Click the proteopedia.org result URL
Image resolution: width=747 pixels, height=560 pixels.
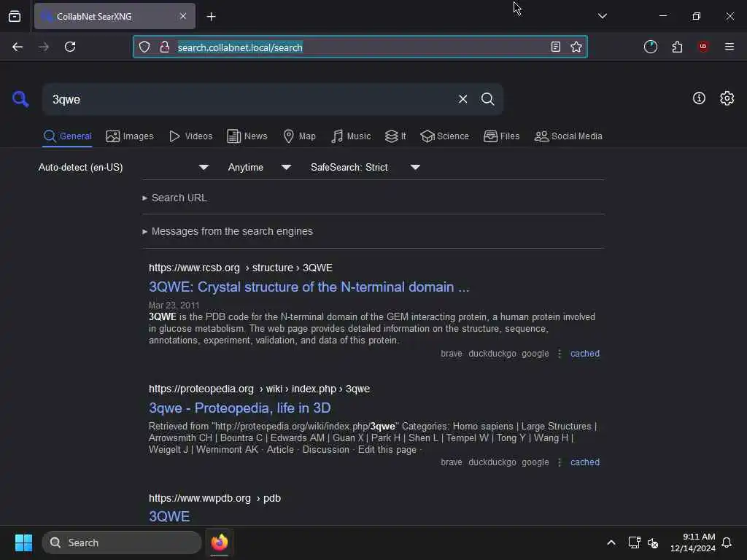[x=259, y=389]
